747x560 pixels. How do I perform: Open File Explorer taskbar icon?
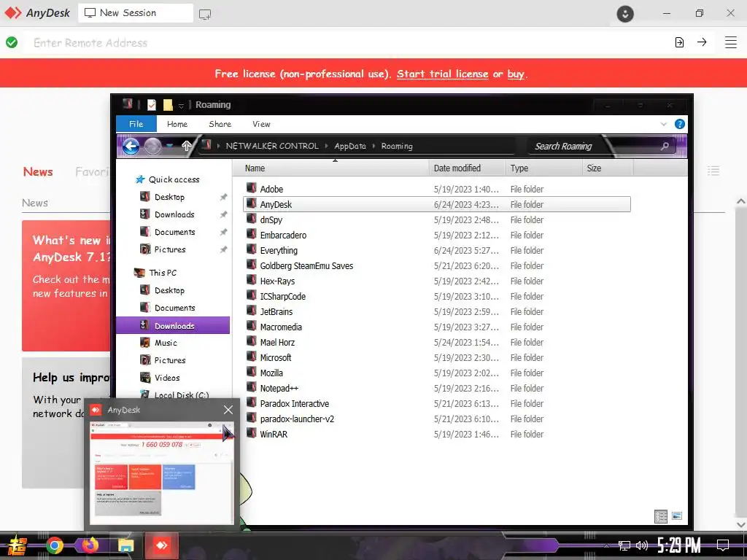pos(125,545)
